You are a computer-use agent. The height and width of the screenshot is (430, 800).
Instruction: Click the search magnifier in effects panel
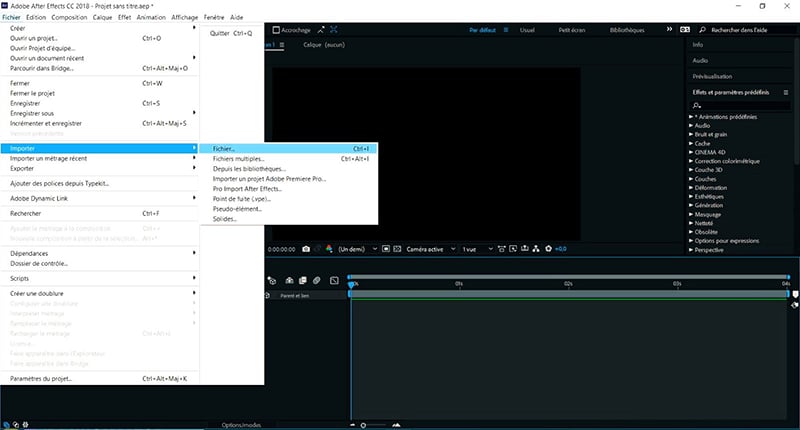(x=696, y=105)
